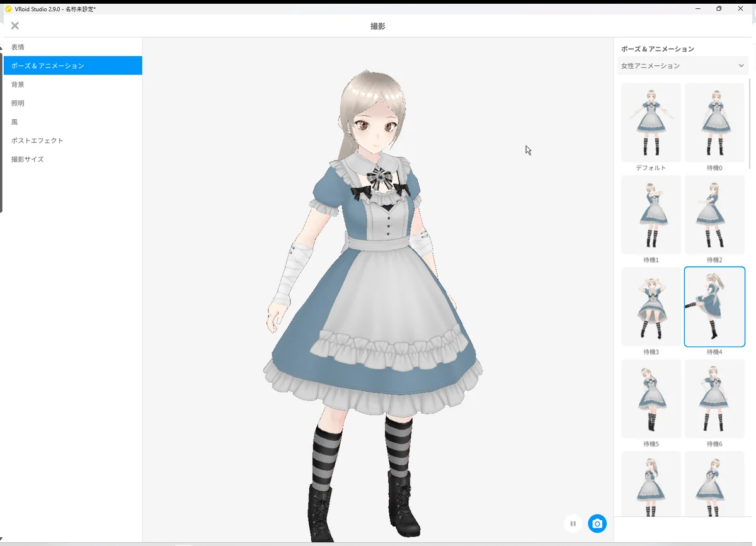Image resolution: width=756 pixels, height=546 pixels.
Task: Choose the 待機1 animation thumbnail
Action: [651, 215]
